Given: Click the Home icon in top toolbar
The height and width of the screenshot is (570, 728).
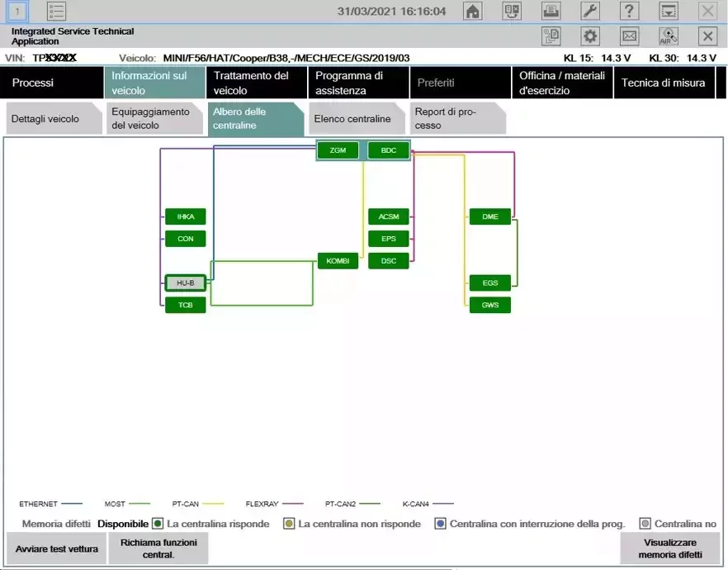Looking at the screenshot, I should (473, 12).
